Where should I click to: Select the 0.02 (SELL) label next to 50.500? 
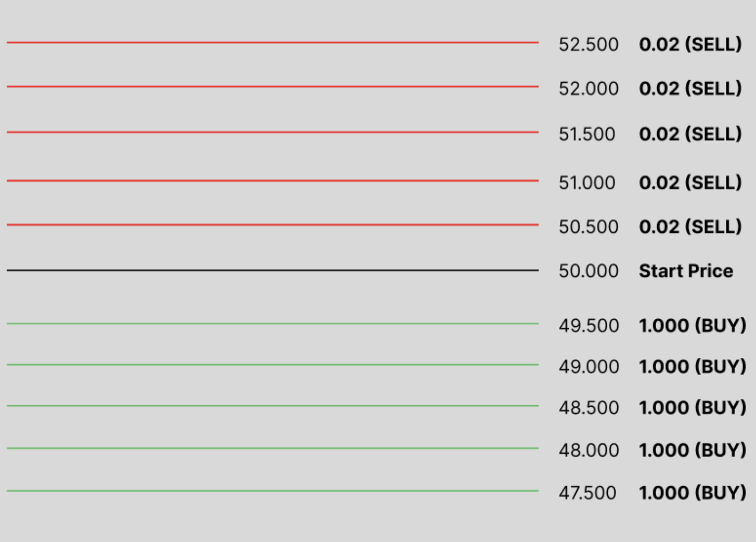click(x=690, y=227)
